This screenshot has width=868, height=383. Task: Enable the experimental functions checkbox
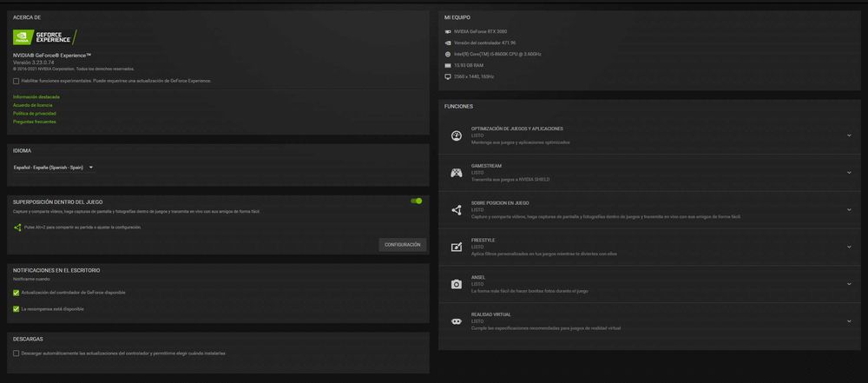tap(16, 81)
